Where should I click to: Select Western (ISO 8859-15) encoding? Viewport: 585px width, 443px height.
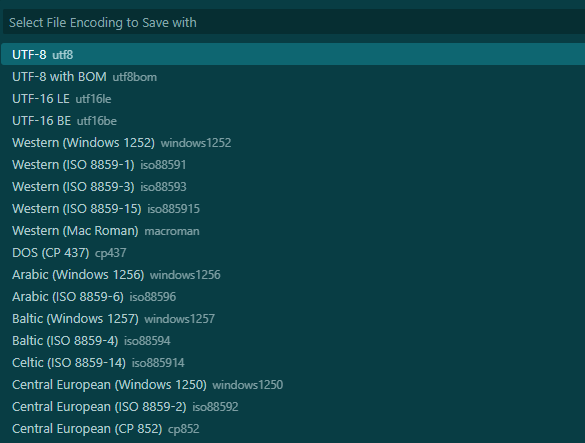click(293, 209)
